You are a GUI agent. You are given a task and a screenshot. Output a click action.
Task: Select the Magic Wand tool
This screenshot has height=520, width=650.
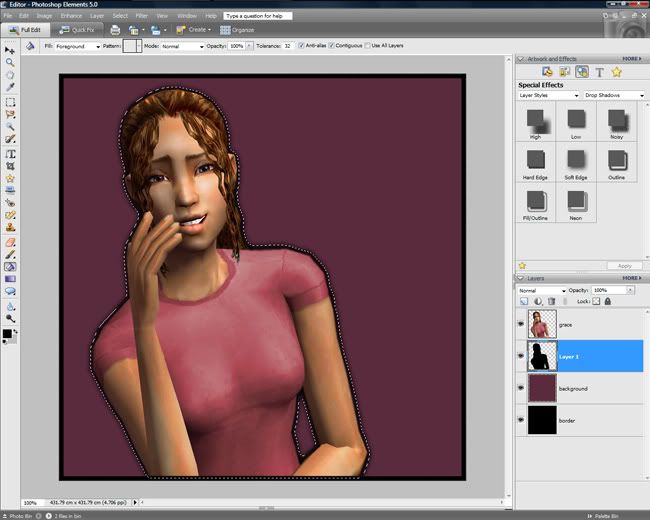[10, 126]
